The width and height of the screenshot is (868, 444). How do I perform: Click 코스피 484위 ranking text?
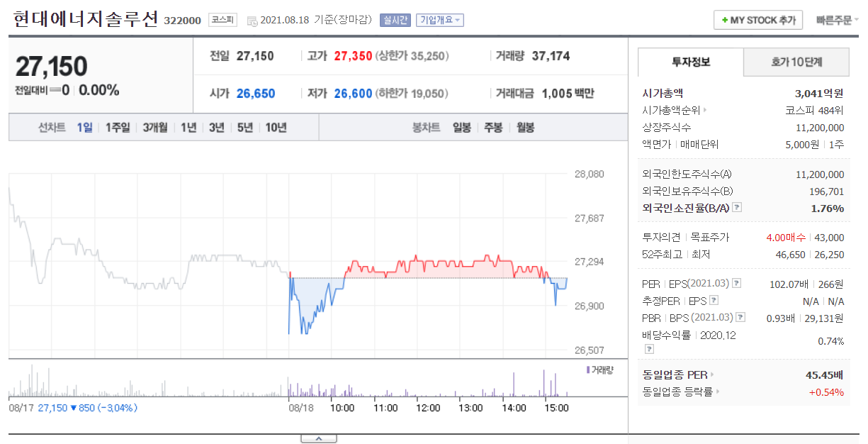point(814,111)
